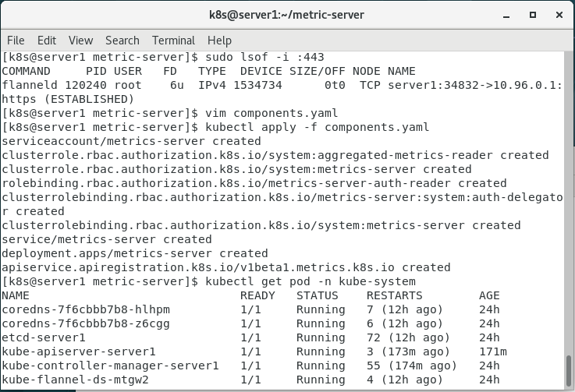The height and width of the screenshot is (392, 575).
Task: Click the etcd-server1 pod name
Action: (x=44, y=337)
